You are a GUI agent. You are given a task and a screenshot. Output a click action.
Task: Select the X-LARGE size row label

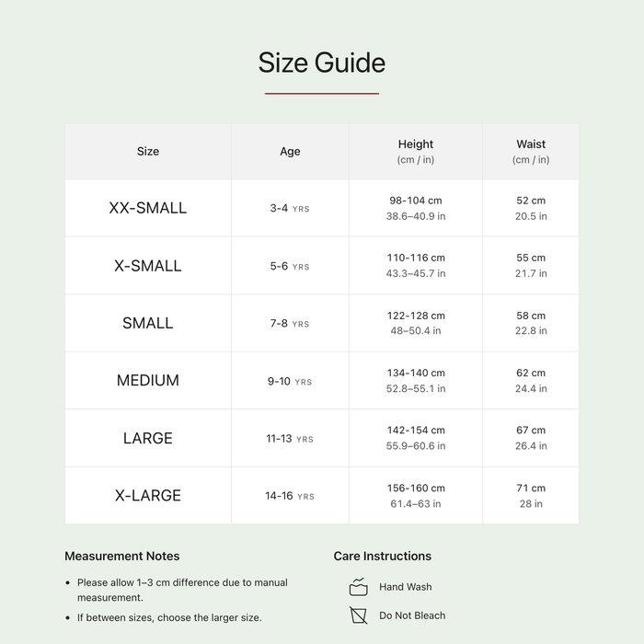point(148,495)
